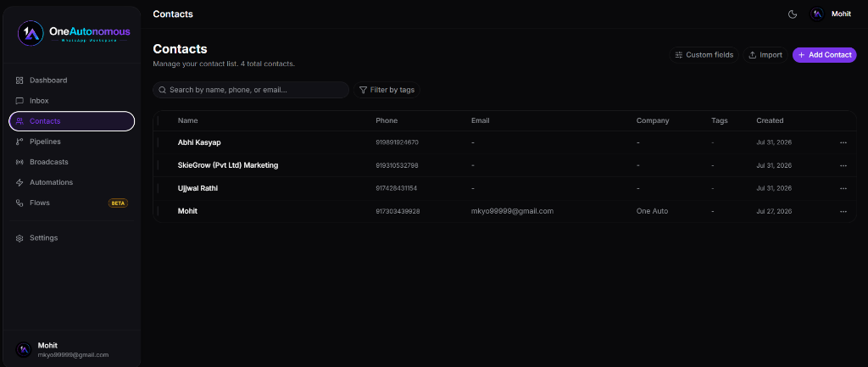Click the Flows workflow icon
Image resolution: width=868 pixels, height=367 pixels.
19,203
